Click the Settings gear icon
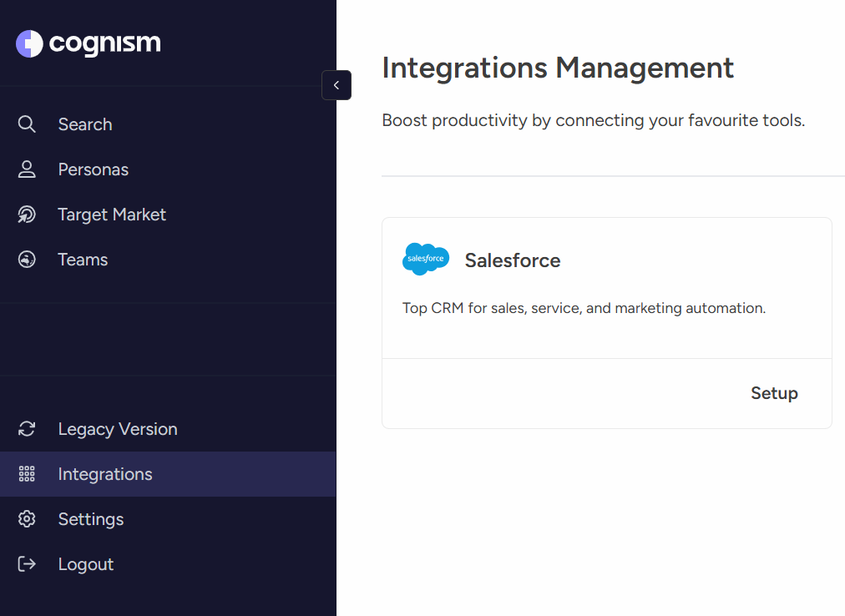The width and height of the screenshot is (845, 616). coord(27,519)
